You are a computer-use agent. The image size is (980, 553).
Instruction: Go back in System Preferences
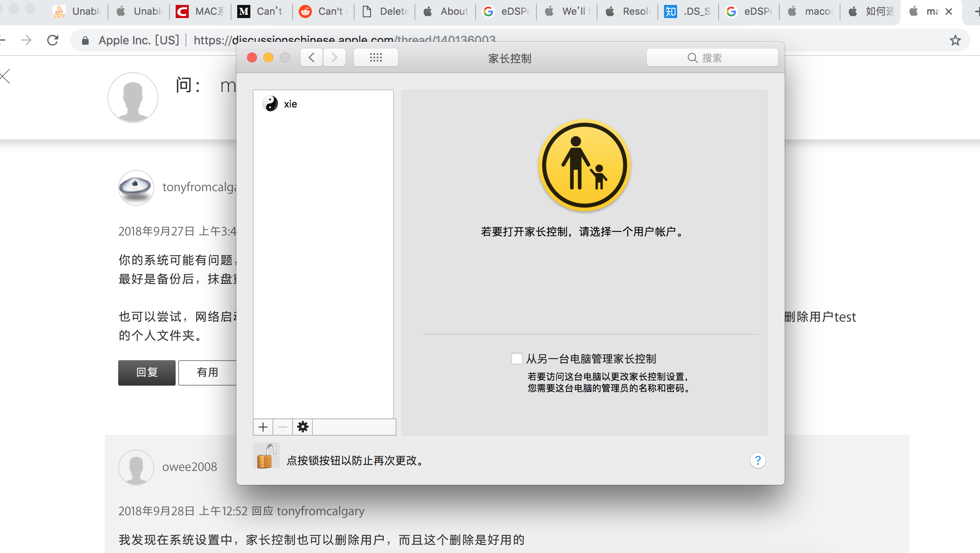(311, 58)
